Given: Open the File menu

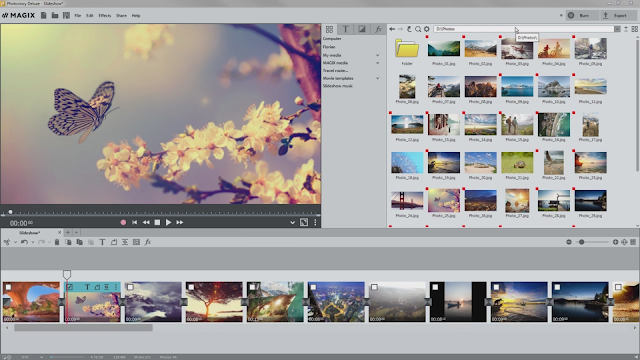Looking at the screenshot, I should tap(78, 16).
